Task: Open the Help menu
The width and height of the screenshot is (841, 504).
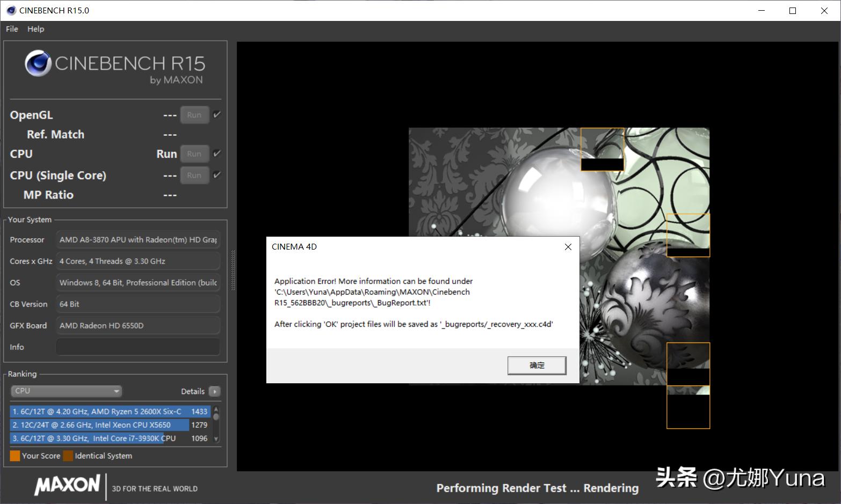Action: tap(36, 29)
